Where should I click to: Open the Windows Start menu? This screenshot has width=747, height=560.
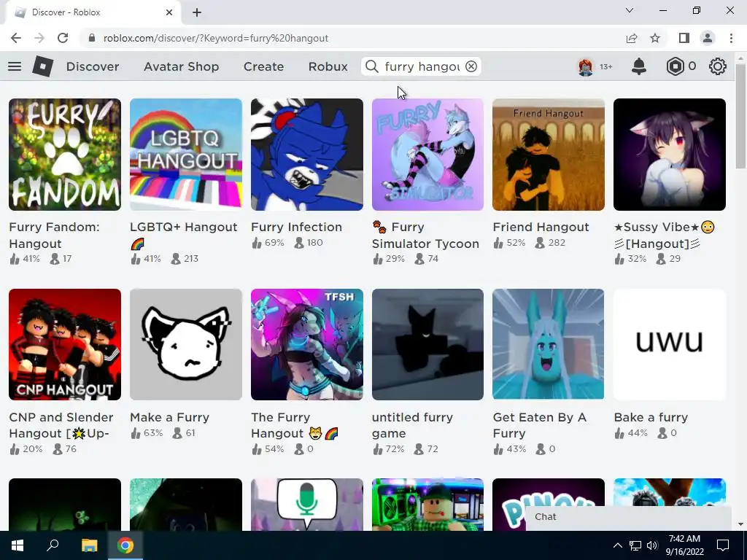[18, 545]
